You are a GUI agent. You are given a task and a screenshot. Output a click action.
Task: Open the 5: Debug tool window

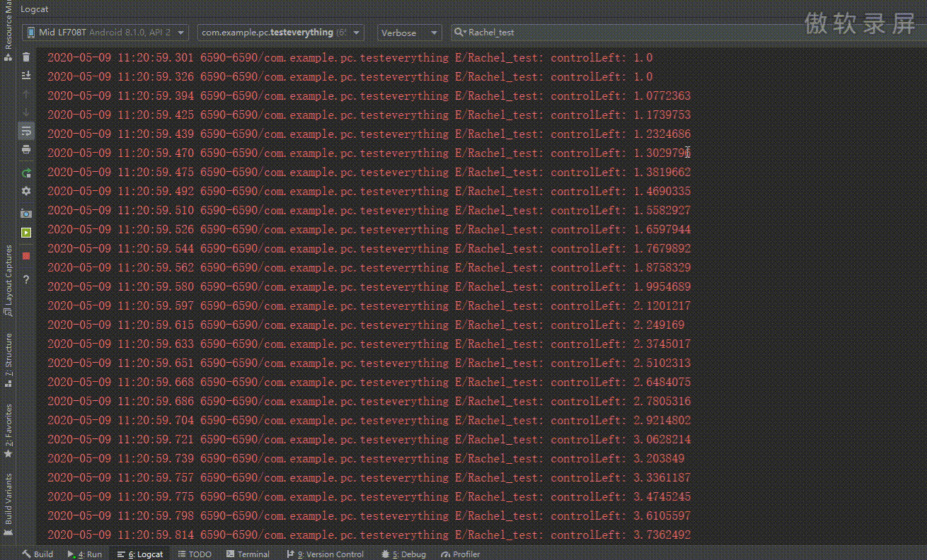point(403,554)
